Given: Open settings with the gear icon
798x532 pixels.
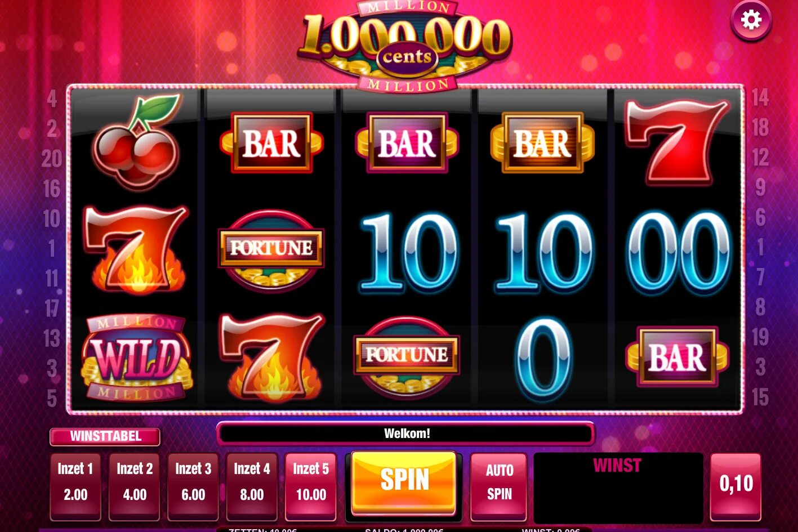Looking at the screenshot, I should tap(751, 20).
